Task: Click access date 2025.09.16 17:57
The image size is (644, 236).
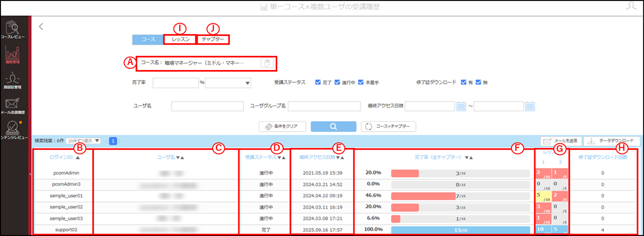Action: pos(322,230)
